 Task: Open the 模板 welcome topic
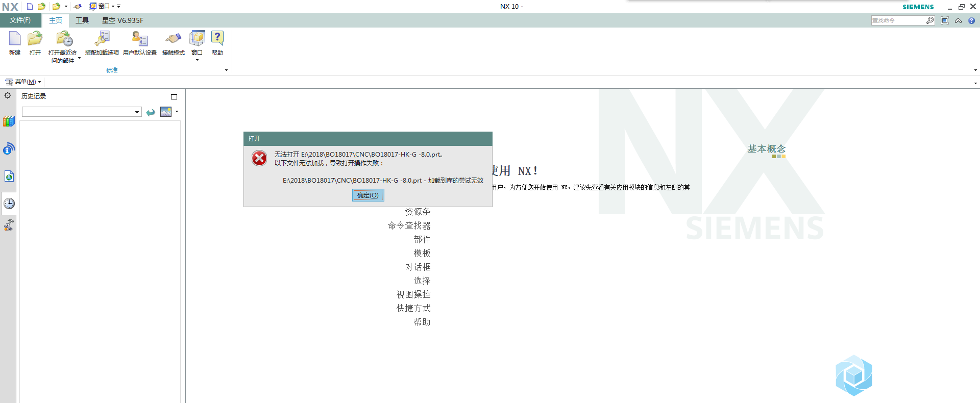point(422,253)
